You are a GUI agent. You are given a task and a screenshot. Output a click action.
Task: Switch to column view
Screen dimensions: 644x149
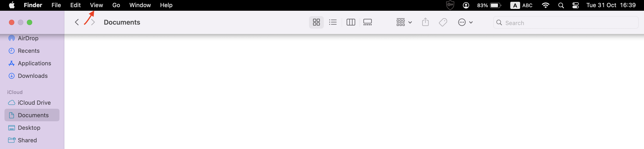click(x=351, y=22)
